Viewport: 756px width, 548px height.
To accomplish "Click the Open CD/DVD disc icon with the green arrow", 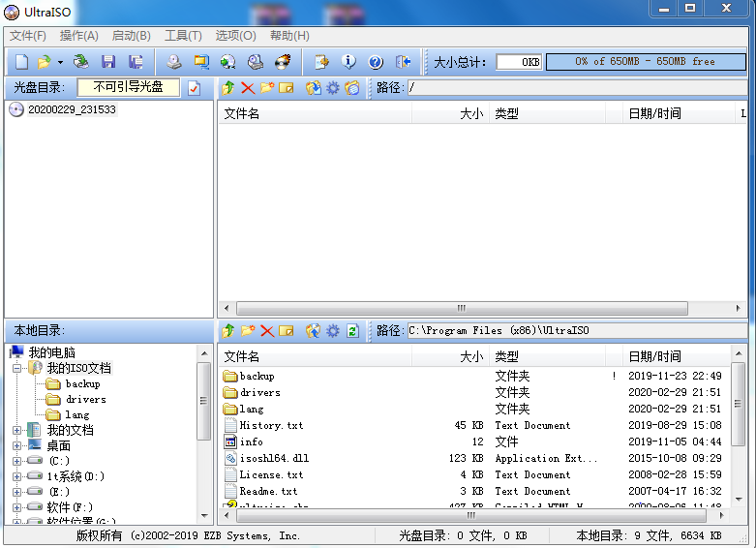I will click(x=81, y=62).
